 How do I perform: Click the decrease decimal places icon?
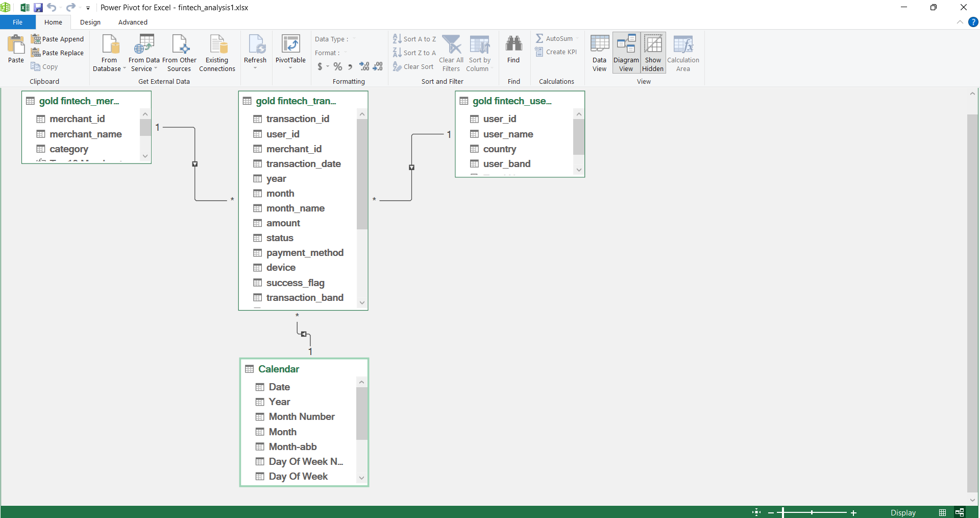(x=378, y=66)
